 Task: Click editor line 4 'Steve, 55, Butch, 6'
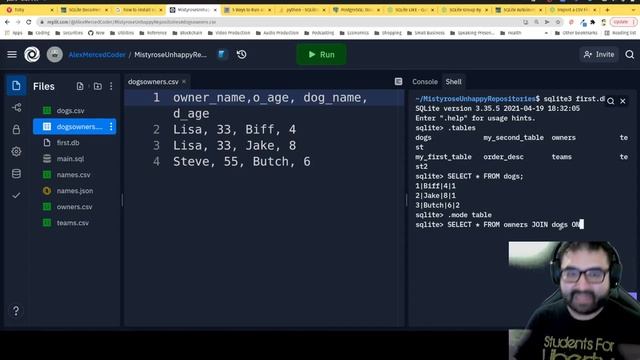[242, 162]
